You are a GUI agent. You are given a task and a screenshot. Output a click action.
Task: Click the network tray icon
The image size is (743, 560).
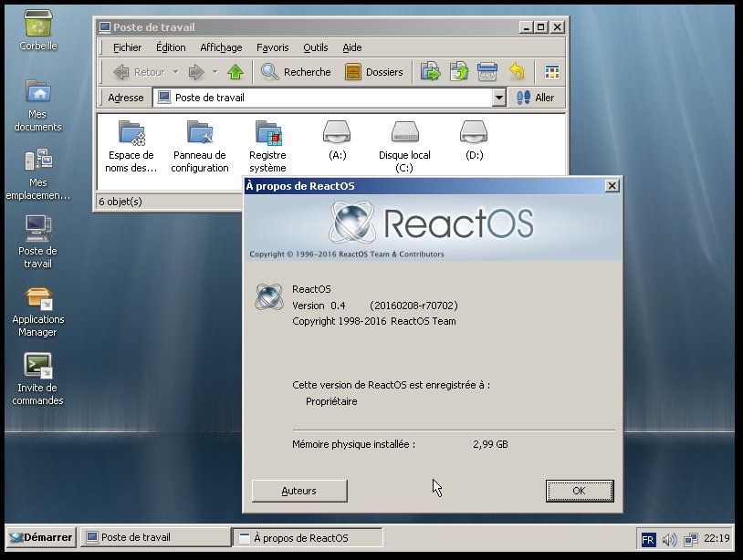pos(690,539)
